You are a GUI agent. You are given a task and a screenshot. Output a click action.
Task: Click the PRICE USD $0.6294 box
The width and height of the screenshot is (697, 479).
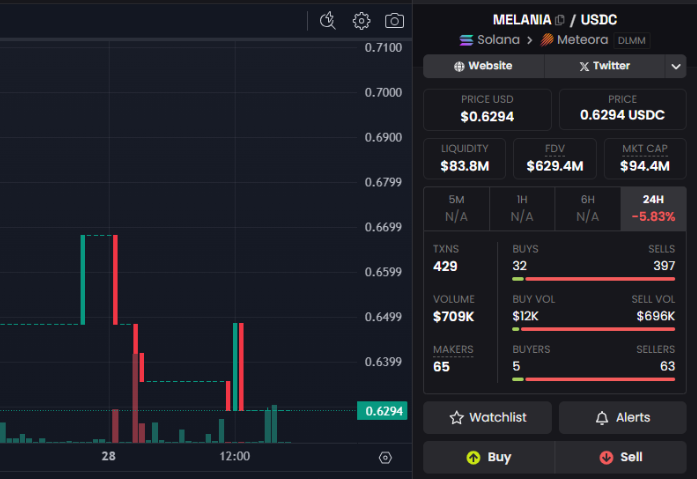tap(487, 109)
